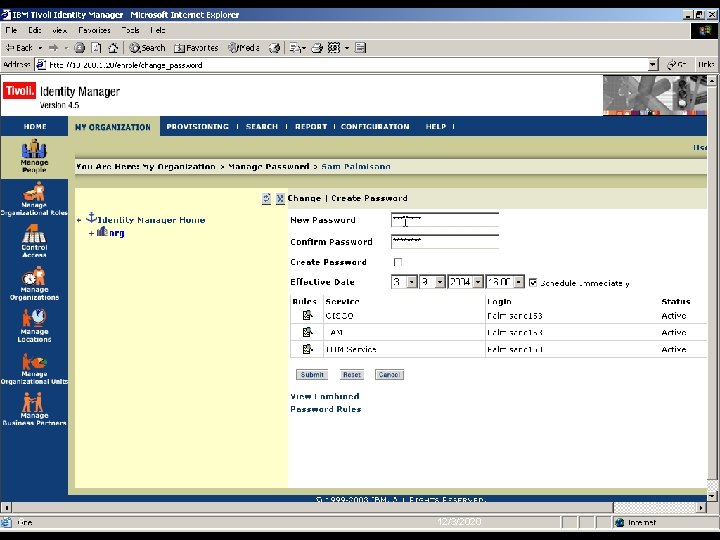Expand the org tree node
This screenshot has width=720, height=540.
(x=91, y=233)
